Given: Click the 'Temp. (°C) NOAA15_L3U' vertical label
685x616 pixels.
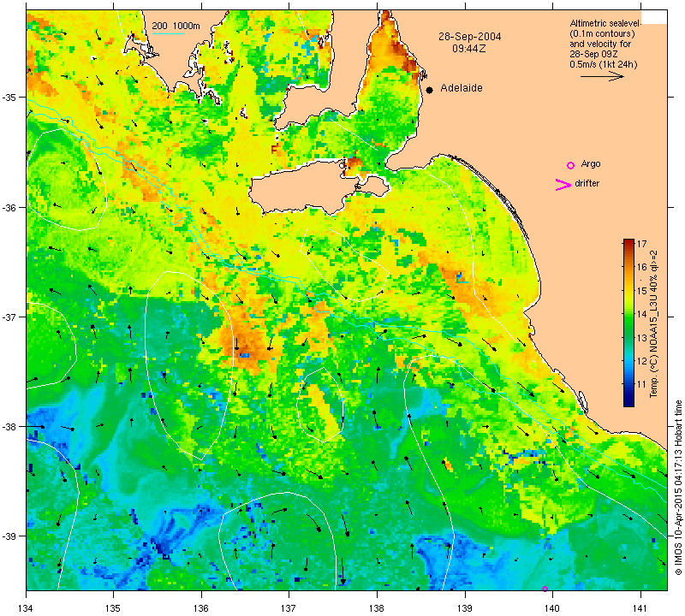Looking at the screenshot, I should coord(654,323).
